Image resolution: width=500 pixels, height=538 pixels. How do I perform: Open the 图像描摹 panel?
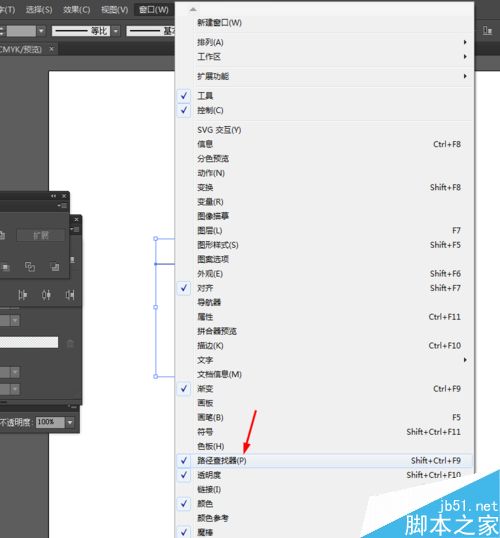[324, 216]
